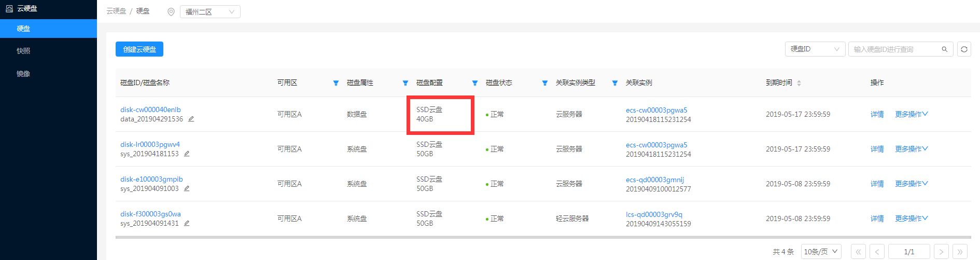980x260 pixels.
Task: Edit name of sys_201904091003 with pencil icon
Action: click(187, 188)
